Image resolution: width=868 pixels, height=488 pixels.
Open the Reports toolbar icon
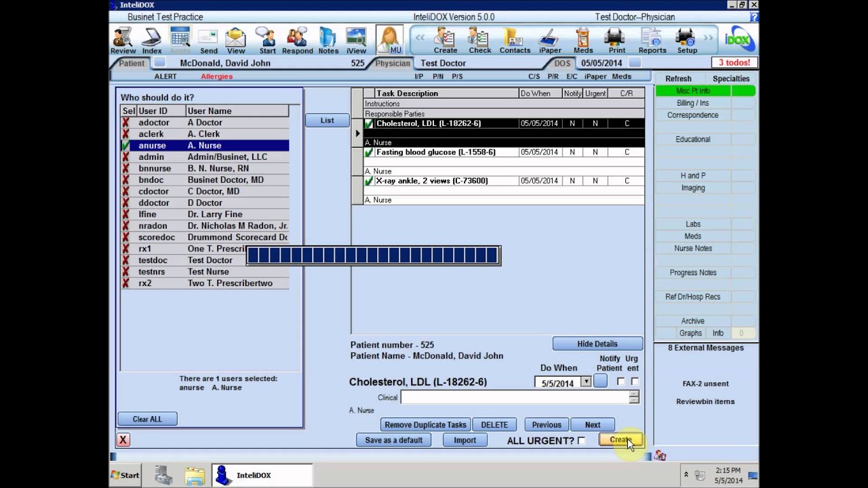[652, 41]
